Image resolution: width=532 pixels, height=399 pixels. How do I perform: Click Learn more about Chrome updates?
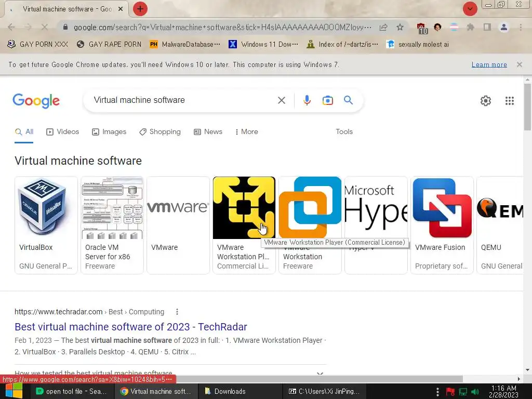click(489, 64)
